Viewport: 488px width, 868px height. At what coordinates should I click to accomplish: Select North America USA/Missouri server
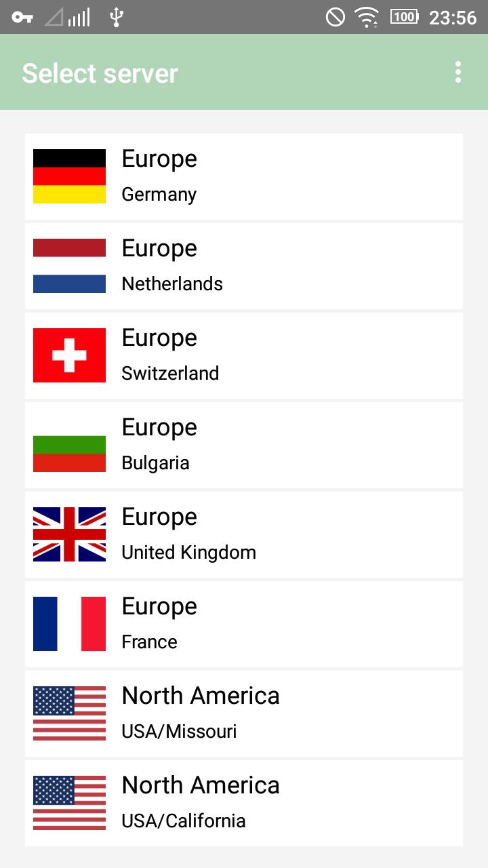tap(244, 713)
